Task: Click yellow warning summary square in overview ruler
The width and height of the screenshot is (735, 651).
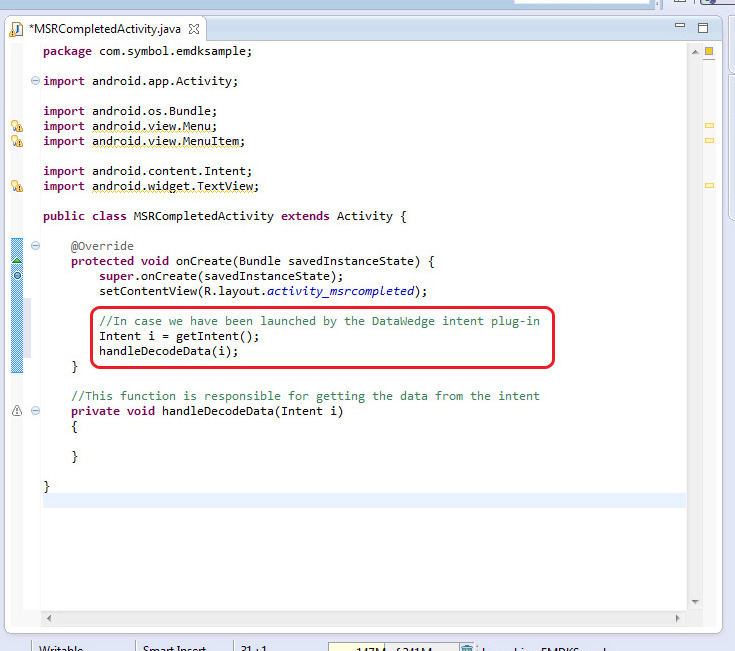Action: [709, 52]
